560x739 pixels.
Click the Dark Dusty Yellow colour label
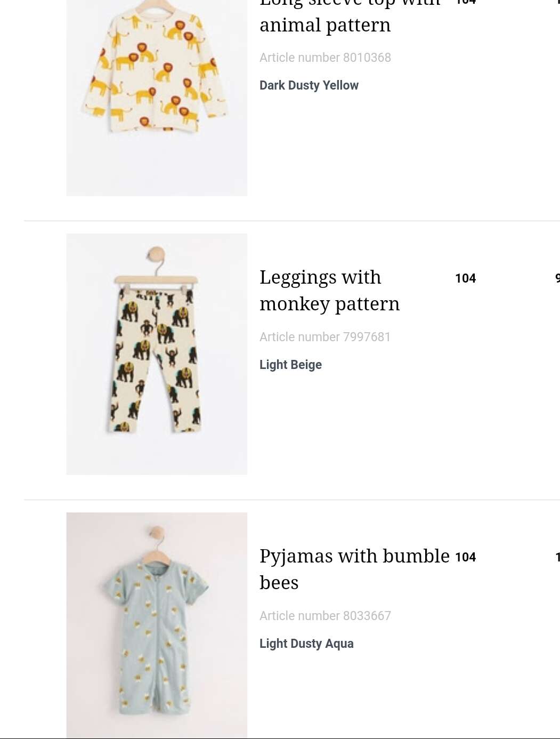(x=309, y=85)
